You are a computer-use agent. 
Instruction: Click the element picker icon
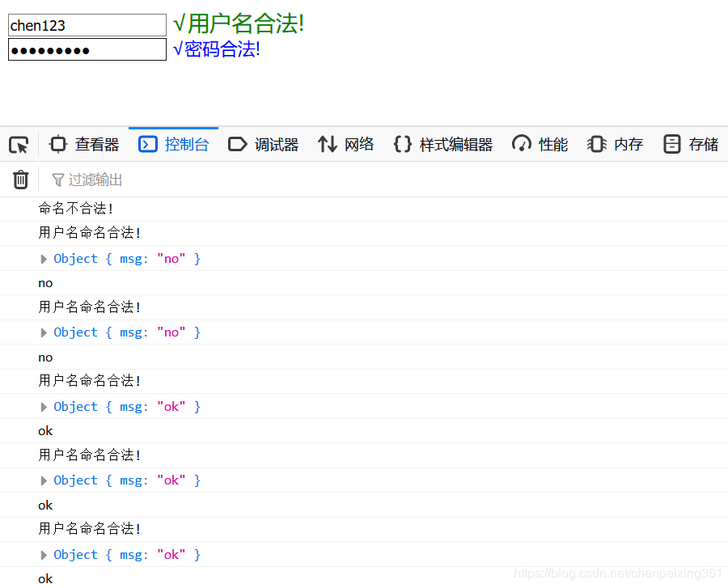[19, 145]
